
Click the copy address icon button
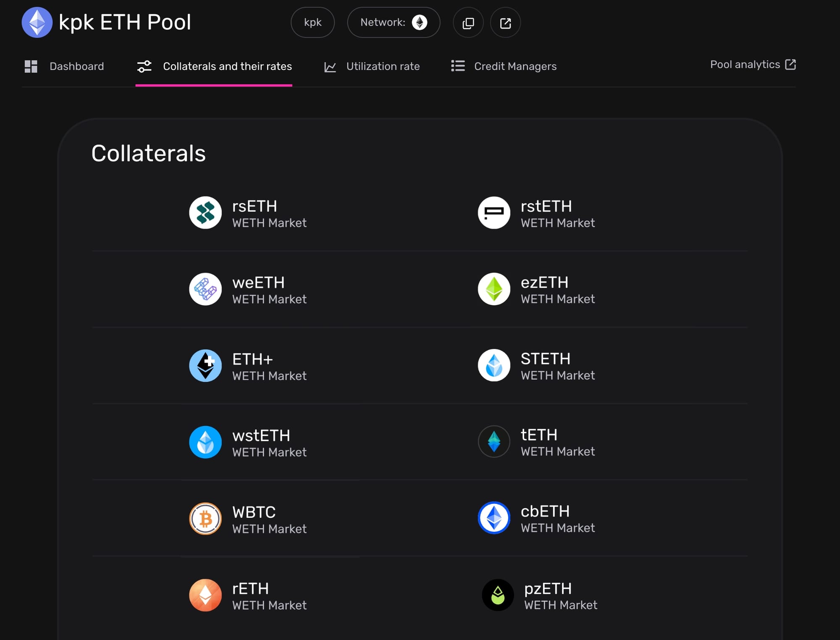point(468,23)
